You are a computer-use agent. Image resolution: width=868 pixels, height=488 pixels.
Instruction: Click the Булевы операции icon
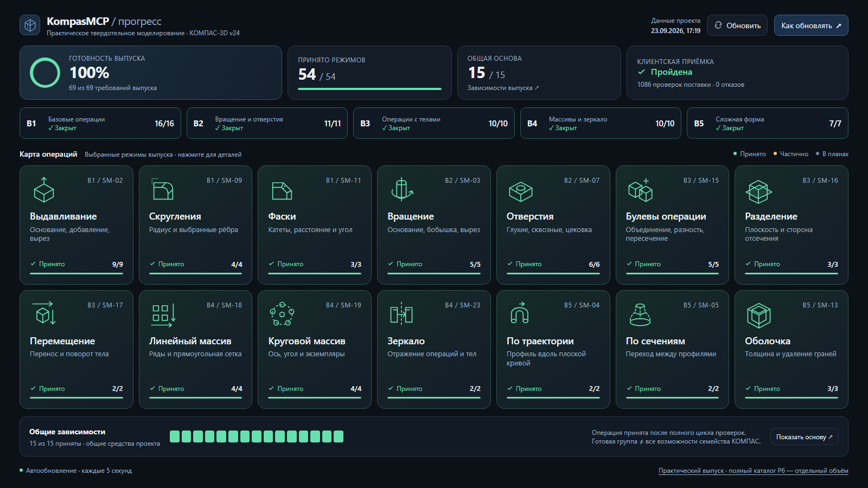click(x=640, y=190)
